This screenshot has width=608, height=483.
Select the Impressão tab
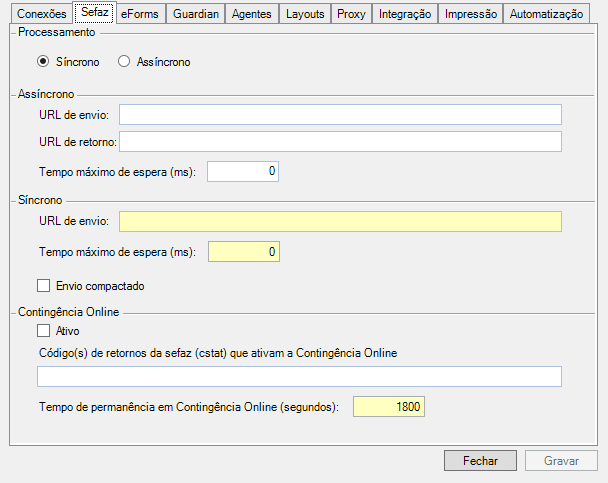(x=469, y=15)
